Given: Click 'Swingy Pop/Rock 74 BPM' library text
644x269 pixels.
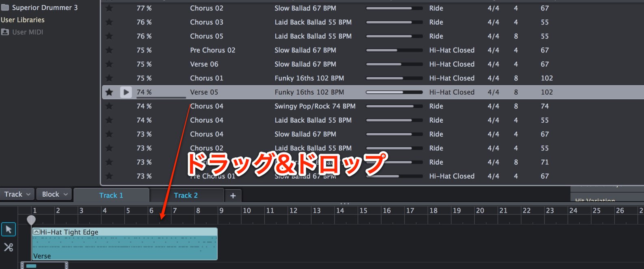Looking at the screenshot, I should (315, 106).
